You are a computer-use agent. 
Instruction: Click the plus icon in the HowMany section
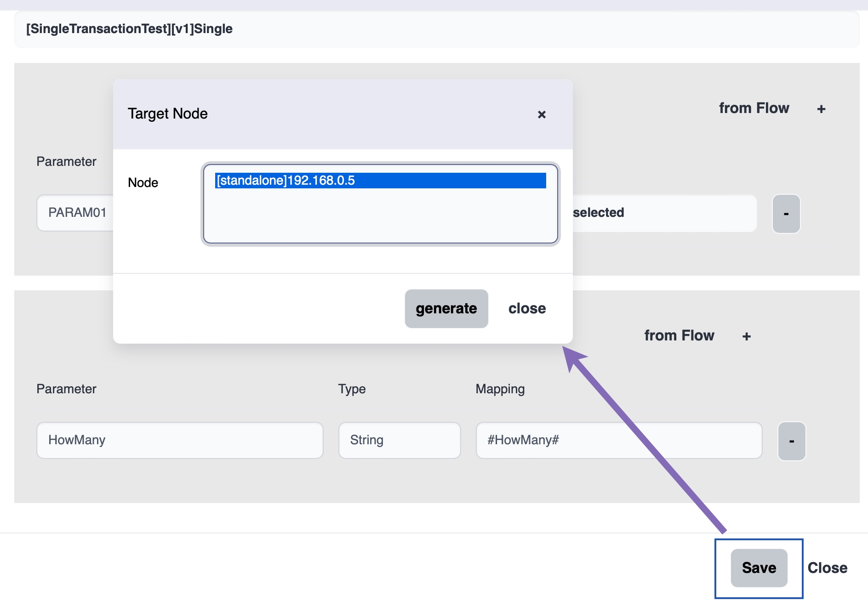(x=746, y=336)
